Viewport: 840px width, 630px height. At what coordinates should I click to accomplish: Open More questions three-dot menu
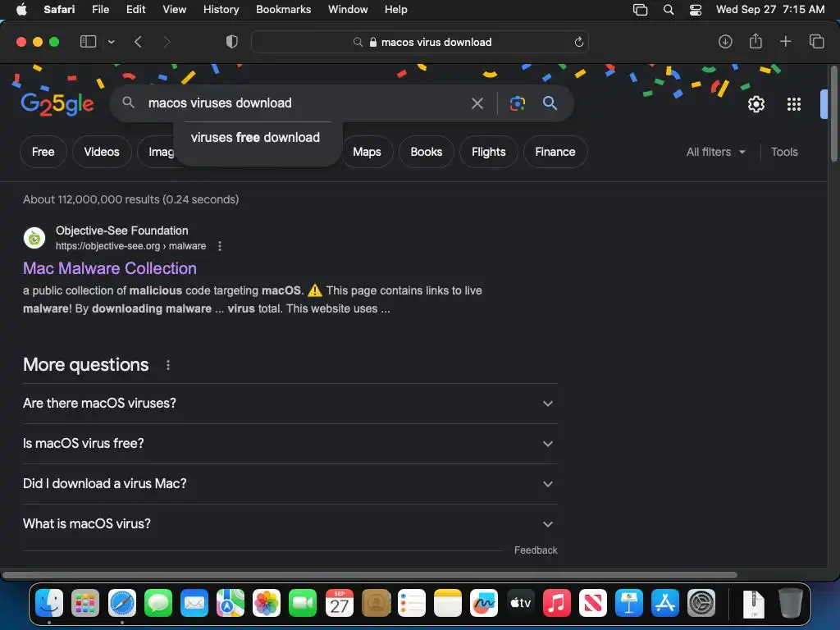[x=168, y=365]
